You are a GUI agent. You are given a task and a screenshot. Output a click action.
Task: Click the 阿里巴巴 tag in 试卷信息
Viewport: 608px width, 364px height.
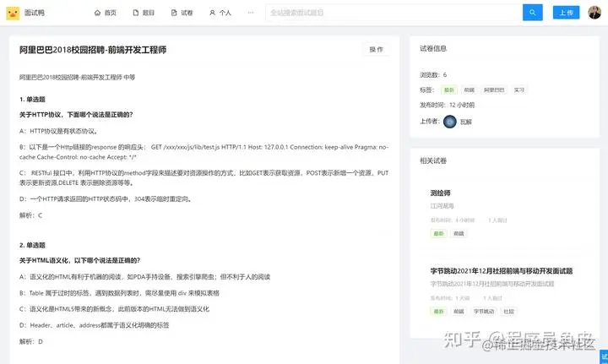(494, 90)
